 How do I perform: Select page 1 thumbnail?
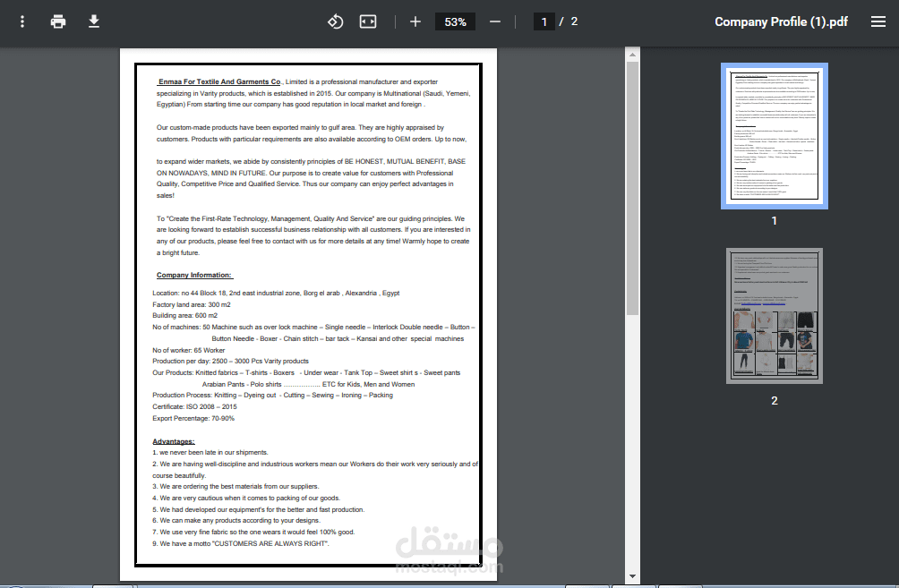coord(774,136)
